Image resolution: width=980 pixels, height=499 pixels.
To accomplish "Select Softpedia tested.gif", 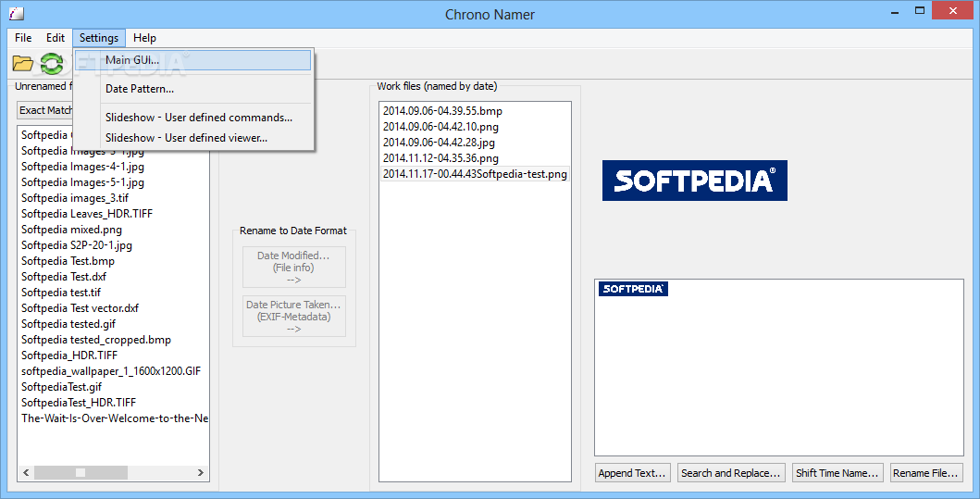I will 68,323.
